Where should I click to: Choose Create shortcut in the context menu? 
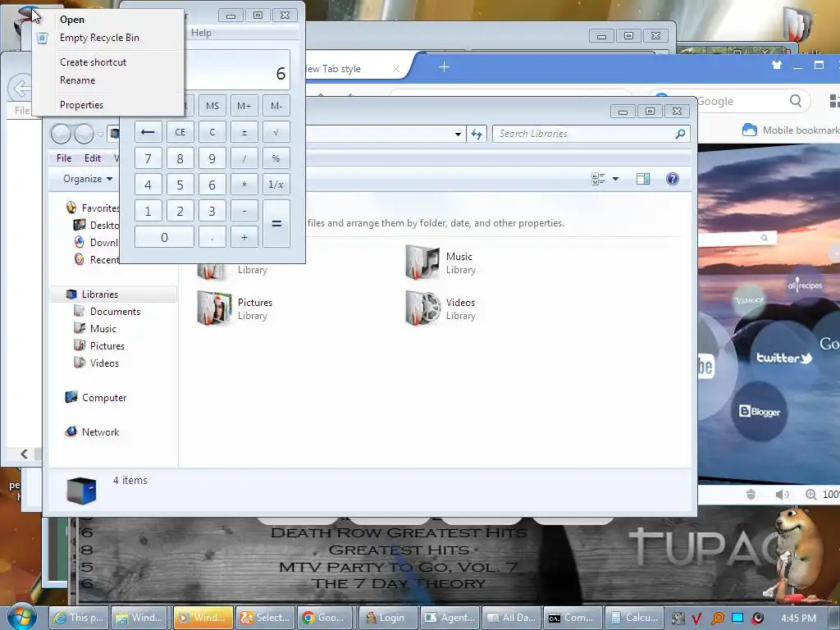[94, 62]
